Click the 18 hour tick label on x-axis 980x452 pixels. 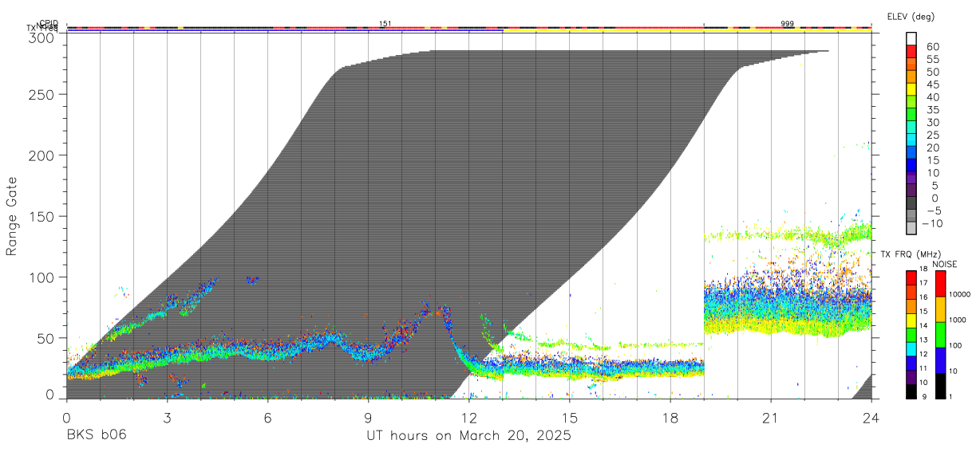(x=670, y=417)
